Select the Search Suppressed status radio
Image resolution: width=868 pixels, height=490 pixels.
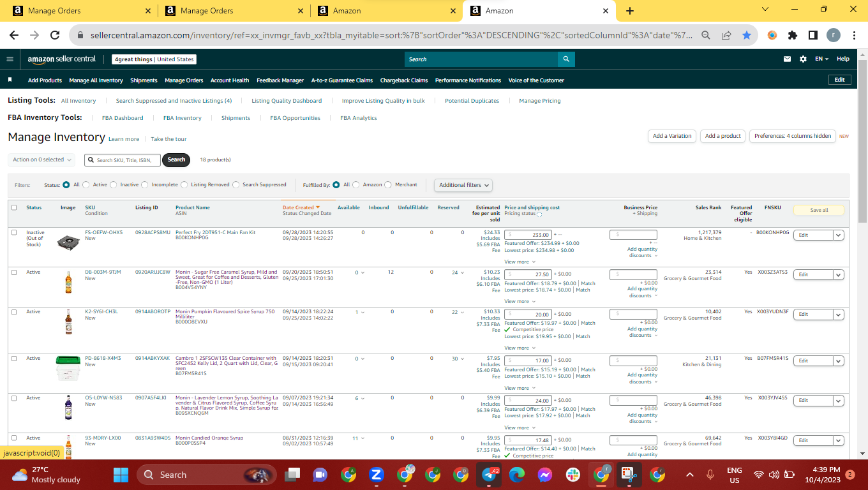click(236, 185)
